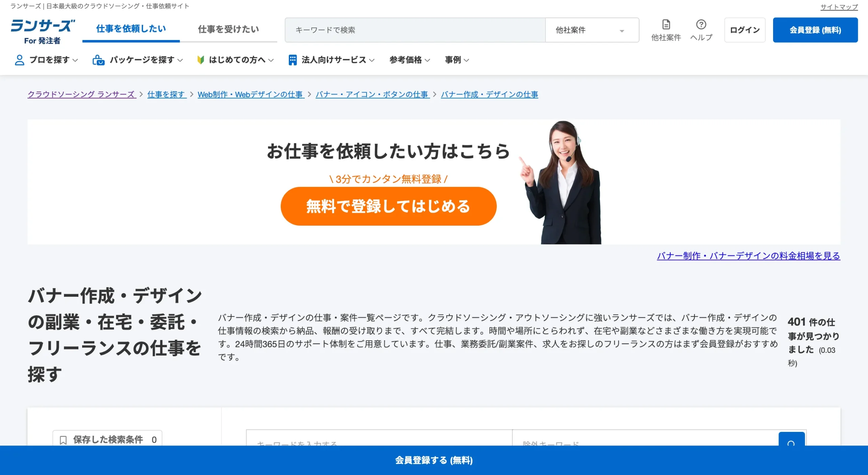Switch to the 仕事を受けたい tab
This screenshot has width=868, height=475.
tap(228, 29)
